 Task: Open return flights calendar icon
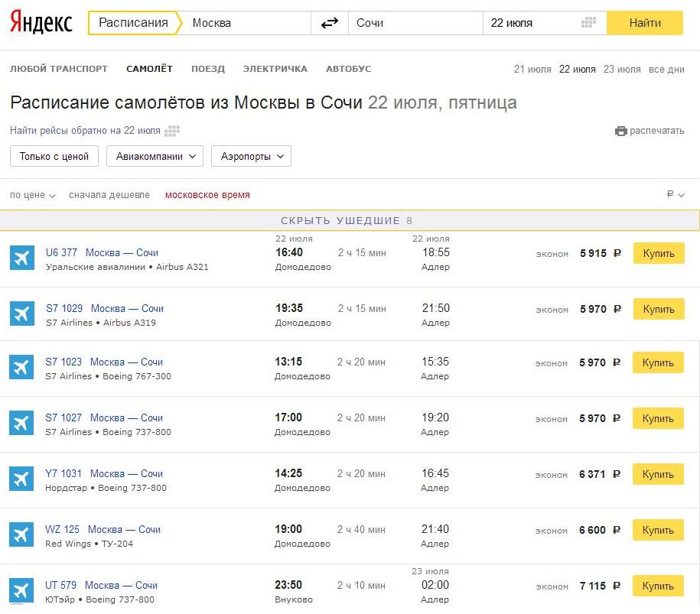coord(171,131)
